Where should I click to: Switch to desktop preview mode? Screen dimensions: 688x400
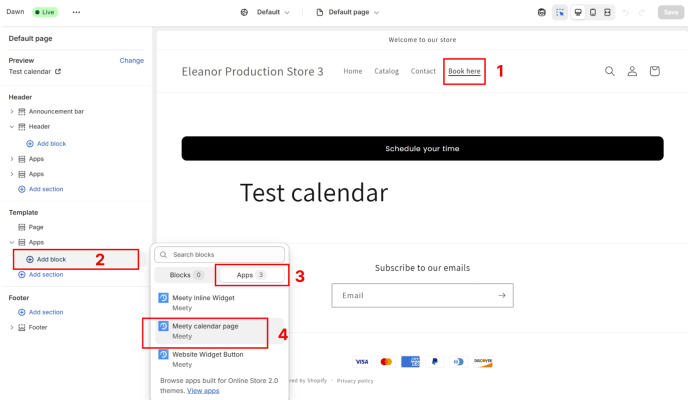[578, 12]
